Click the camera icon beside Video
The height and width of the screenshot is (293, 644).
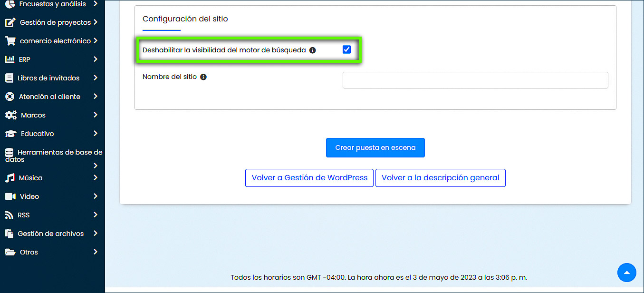pos(10,196)
